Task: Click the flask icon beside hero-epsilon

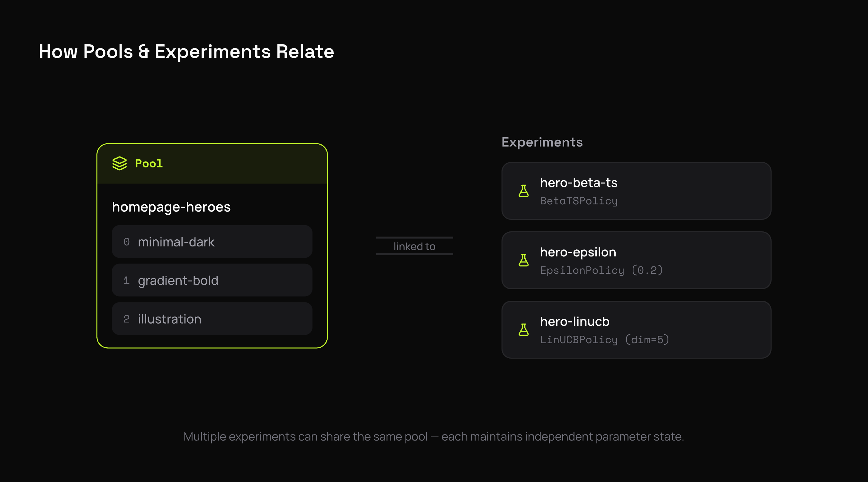Action: (x=524, y=260)
